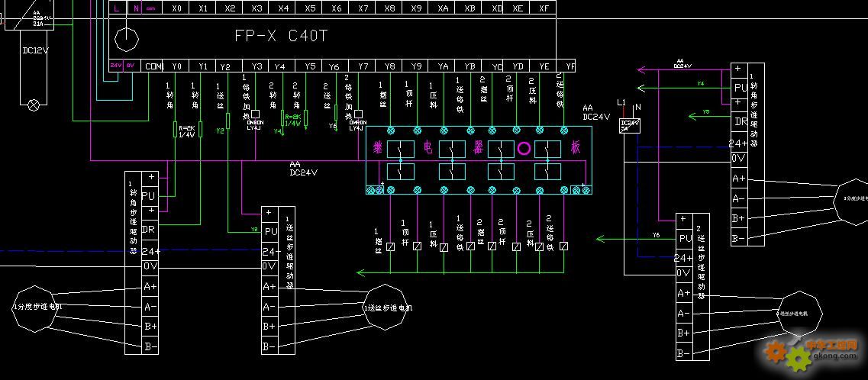The height and width of the screenshot is (380, 868).
Task: Select the Y7 output terminal
Action: [363, 66]
